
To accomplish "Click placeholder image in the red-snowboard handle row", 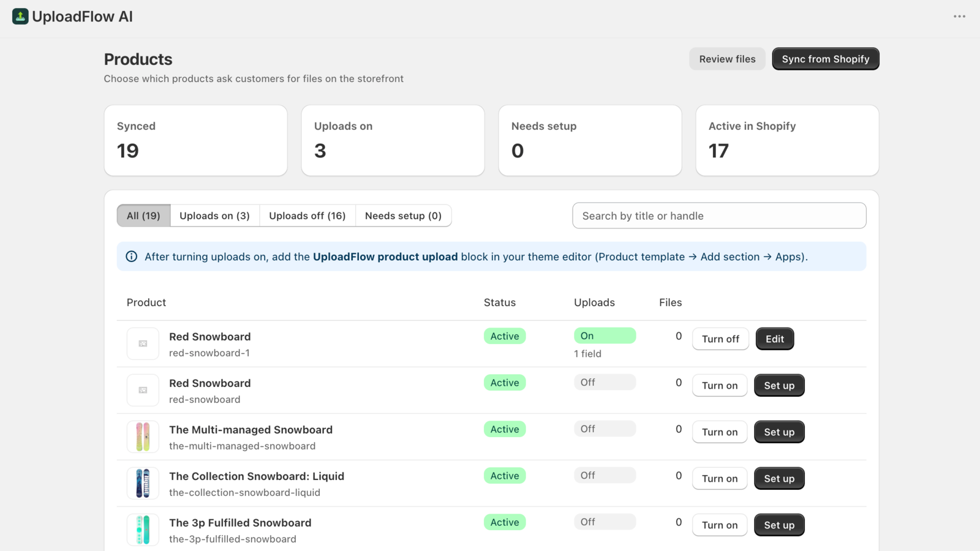I will coord(143,390).
